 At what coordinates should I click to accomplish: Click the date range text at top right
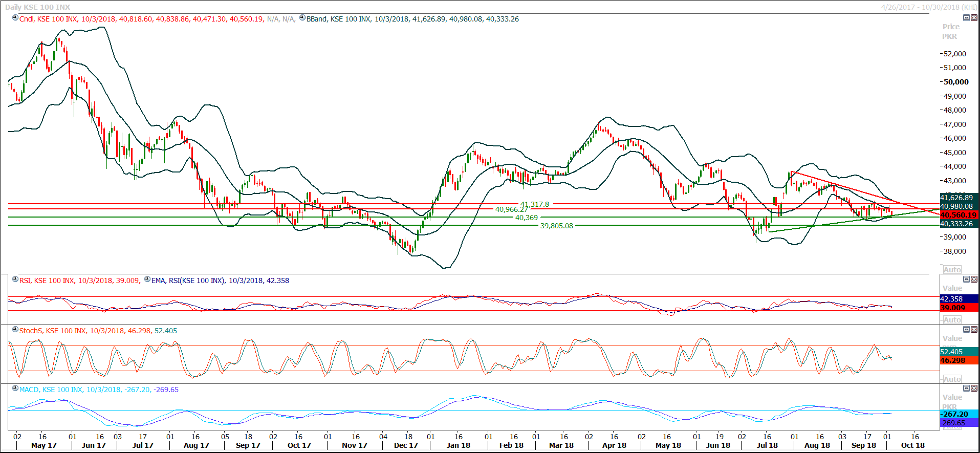click(928, 7)
